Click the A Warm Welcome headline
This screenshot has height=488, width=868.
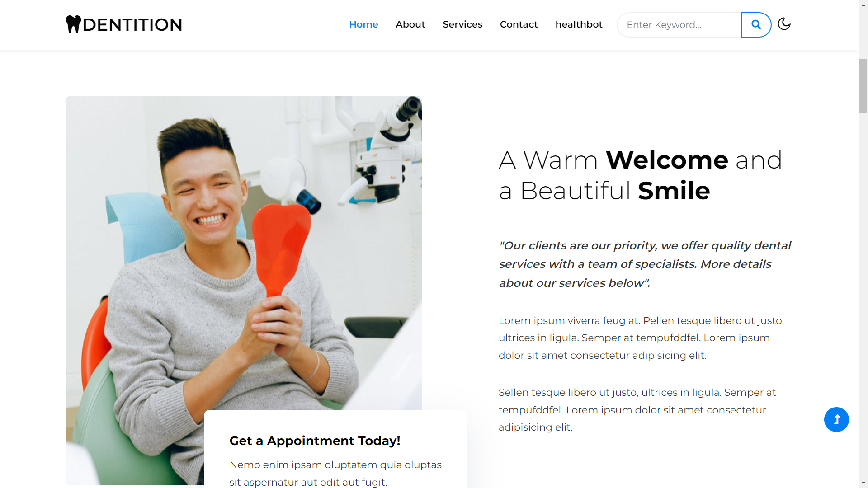pyautogui.click(x=641, y=175)
